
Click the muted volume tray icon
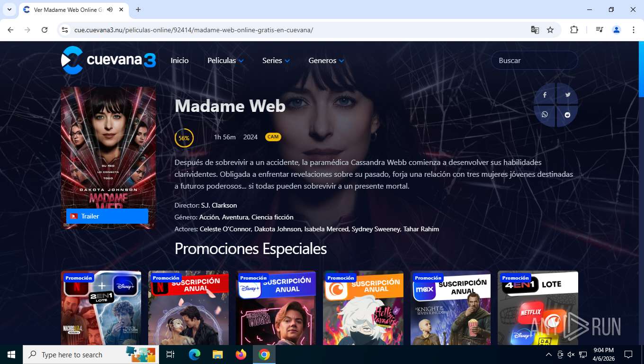[x=571, y=355]
